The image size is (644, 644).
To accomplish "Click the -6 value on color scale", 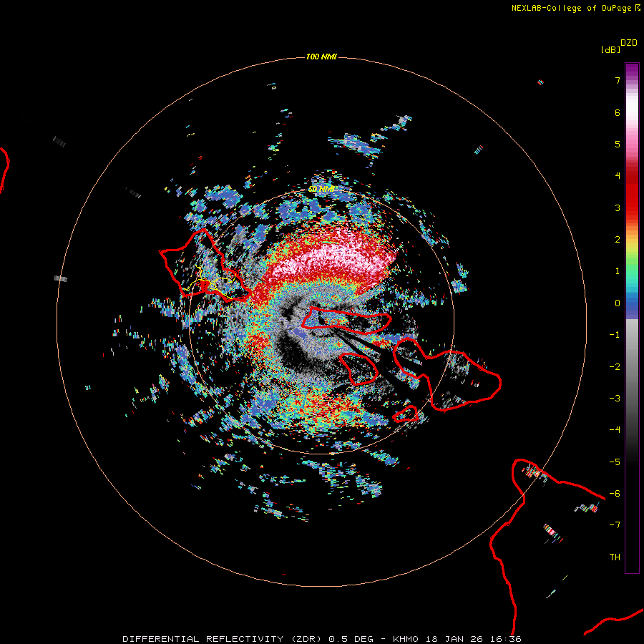I will click(x=615, y=494).
